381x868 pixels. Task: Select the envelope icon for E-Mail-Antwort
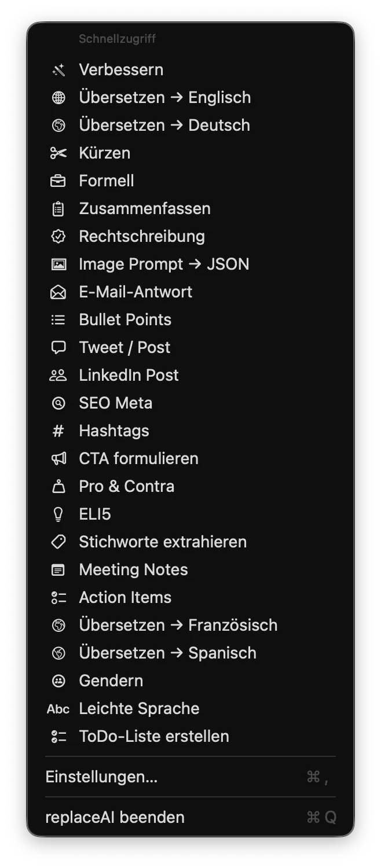coord(58,292)
